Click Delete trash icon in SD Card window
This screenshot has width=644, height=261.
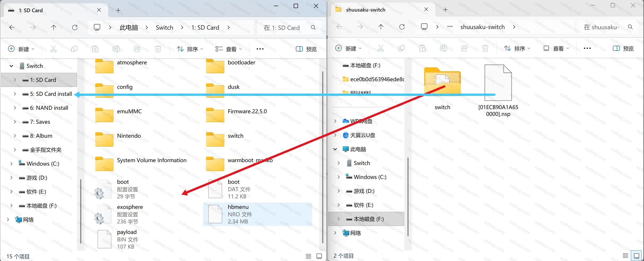pos(158,49)
